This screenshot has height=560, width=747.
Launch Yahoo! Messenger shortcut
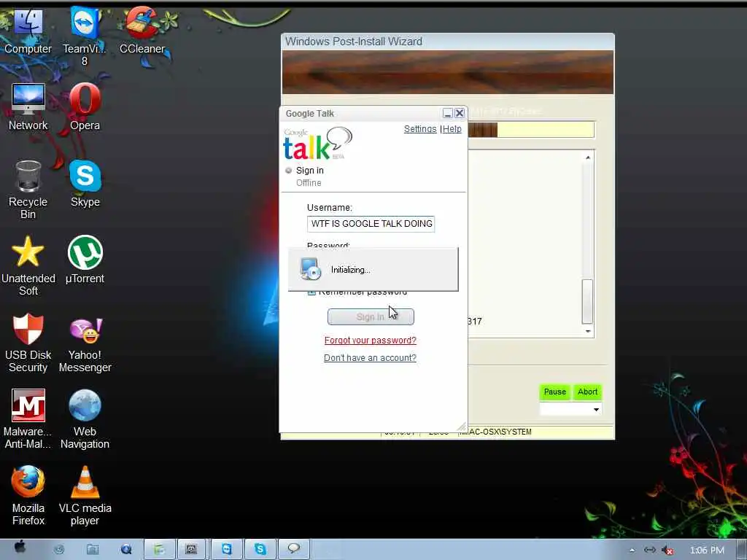85,345
